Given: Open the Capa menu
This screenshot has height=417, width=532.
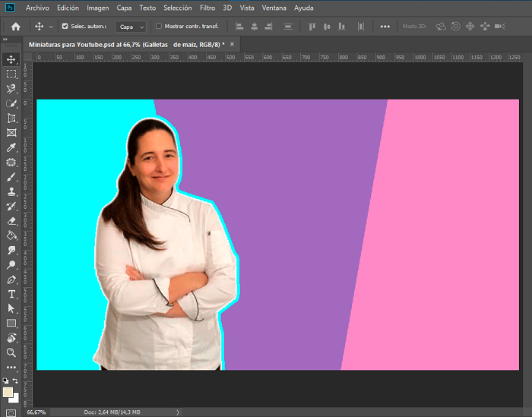Looking at the screenshot, I should (124, 8).
